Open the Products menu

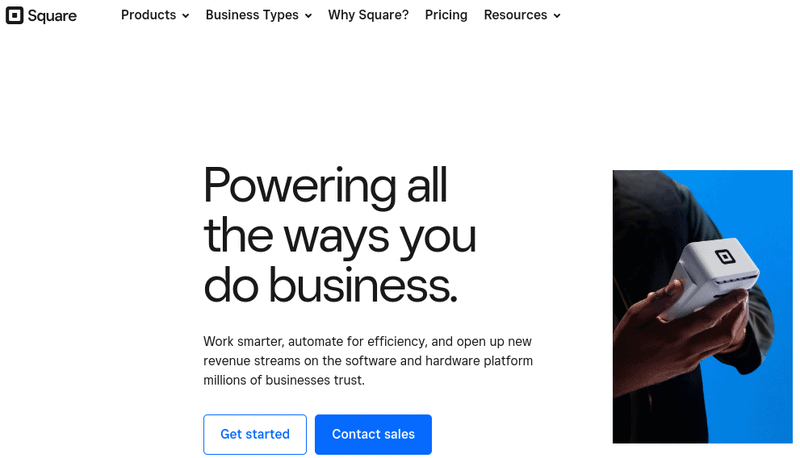point(148,15)
